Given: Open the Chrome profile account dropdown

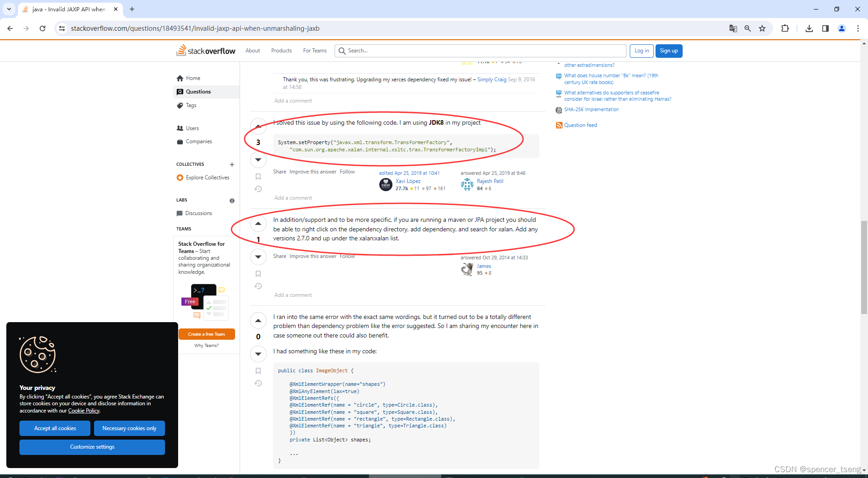Looking at the screenshot, I should pyautogui.click(x=841, y=28).
